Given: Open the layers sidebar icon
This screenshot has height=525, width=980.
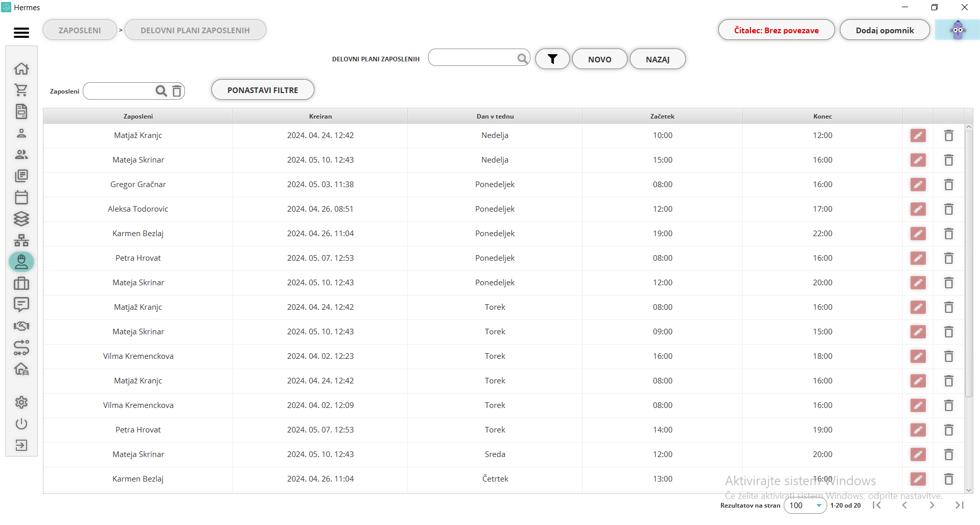Looking at the screenshot, I should (x=21, y=219).
